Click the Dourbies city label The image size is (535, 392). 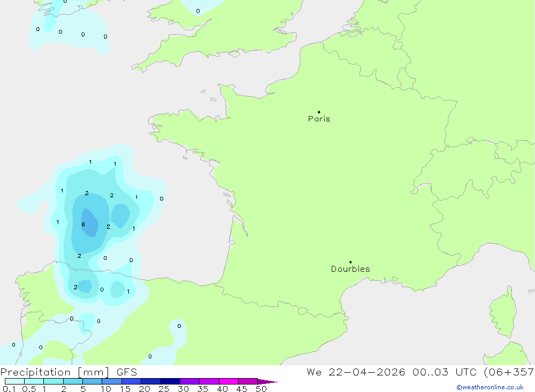click(x=350, y=269)
